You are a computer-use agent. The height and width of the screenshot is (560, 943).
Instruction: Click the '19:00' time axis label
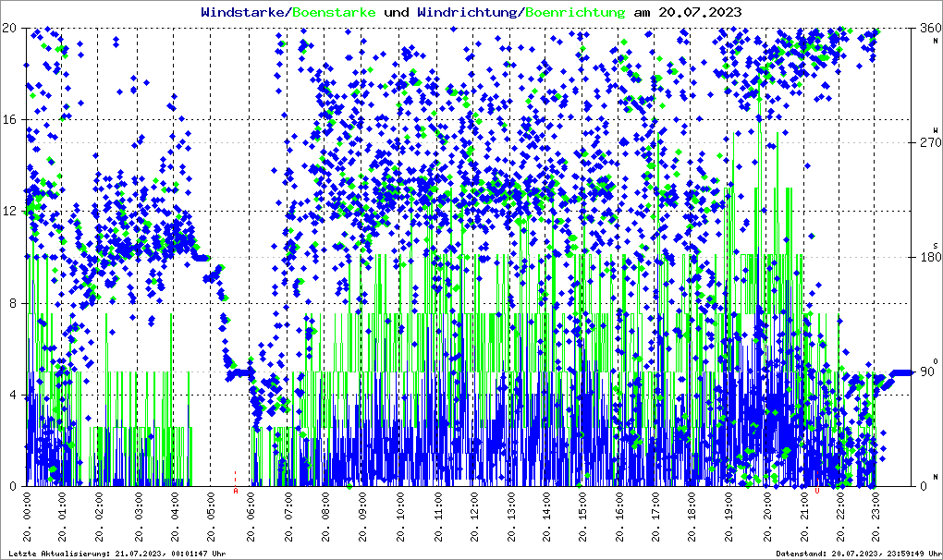click(729, 505)
